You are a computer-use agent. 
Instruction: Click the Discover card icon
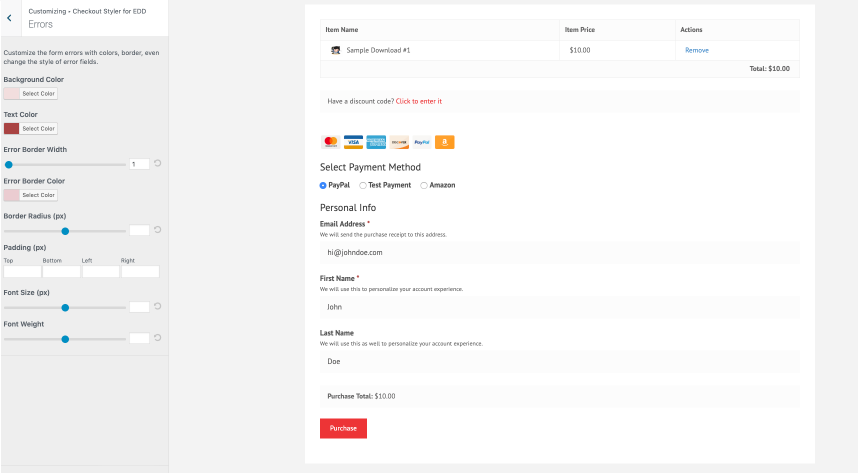399,142
